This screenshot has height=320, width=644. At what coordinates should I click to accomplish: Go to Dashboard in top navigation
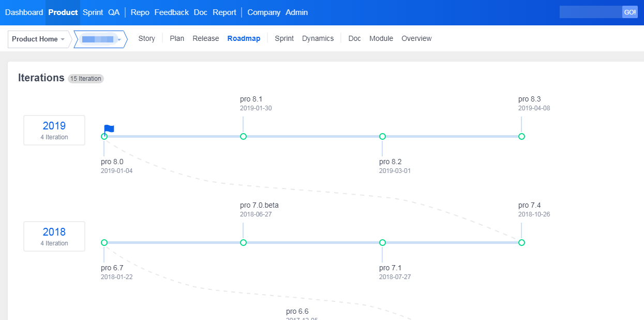(24, 12)
